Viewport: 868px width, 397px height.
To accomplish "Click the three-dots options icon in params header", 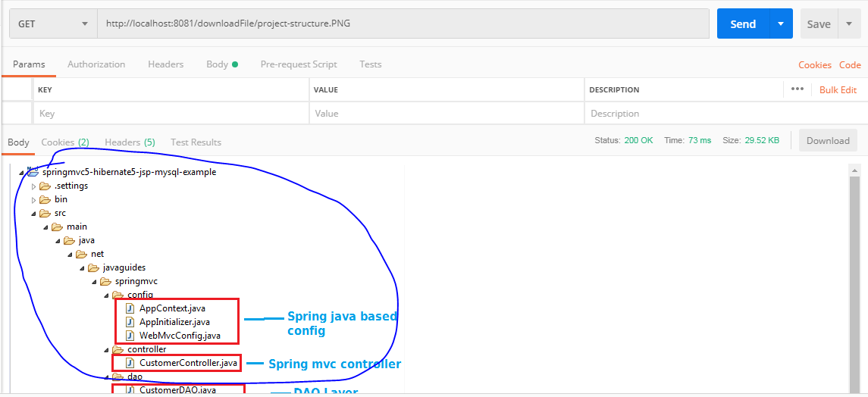I will click(797, 89).
